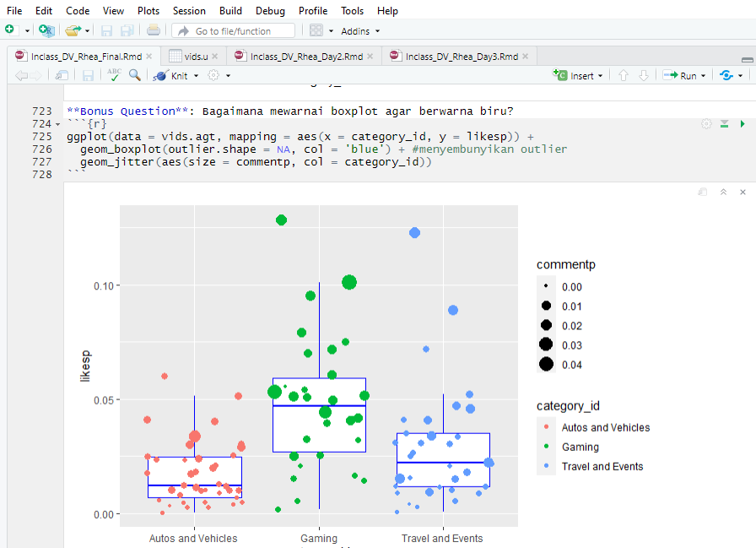The width and height of the screenshot is (756, 548).
Task: Collapse the plot output with the chevron
Action: point(722,192)
